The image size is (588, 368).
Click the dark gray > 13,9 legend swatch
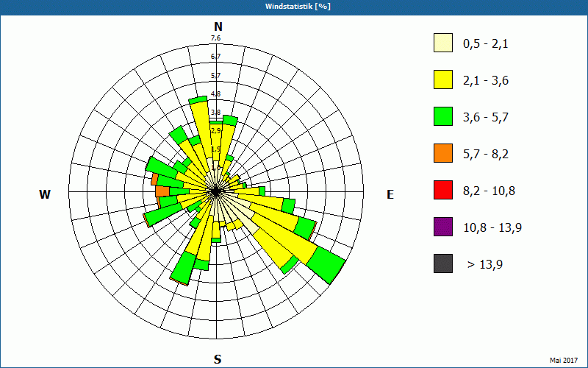tap(443, 263)
